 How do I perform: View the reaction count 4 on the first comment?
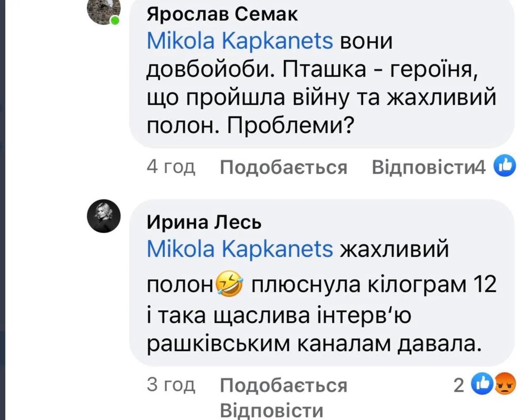tap(480, 167)
